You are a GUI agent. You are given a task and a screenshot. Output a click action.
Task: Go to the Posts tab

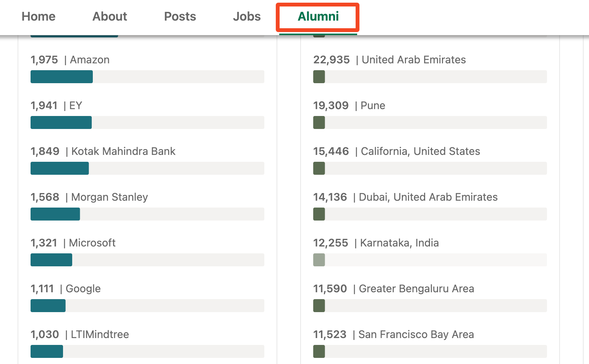coord(180,16)
